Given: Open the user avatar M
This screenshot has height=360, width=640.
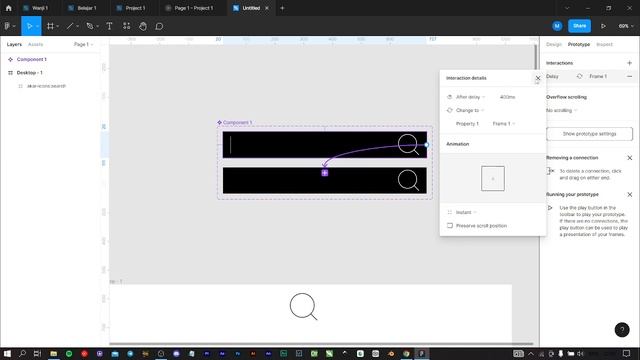Looking at the screenshot, I should coord(557,26).
